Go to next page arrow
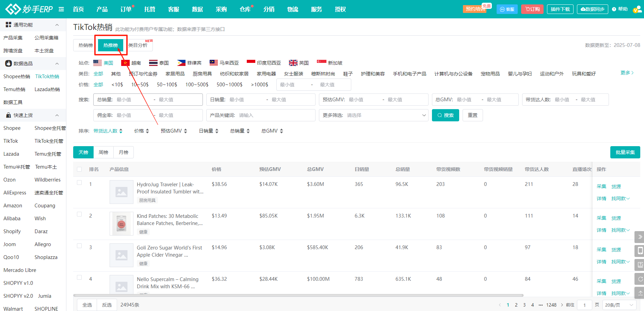 [562, 305]
